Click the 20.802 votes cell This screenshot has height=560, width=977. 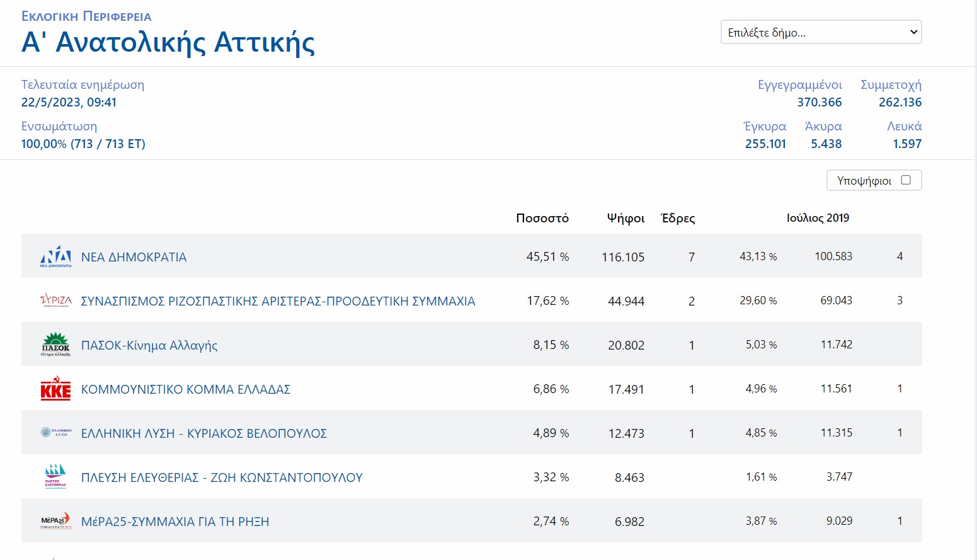(x=626, y=345)
